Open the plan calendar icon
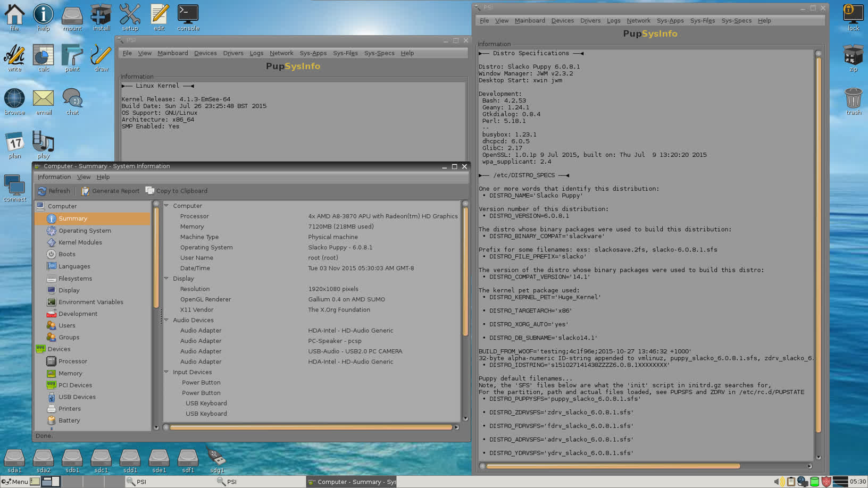 pyautogui.click(x=14, y=145)
